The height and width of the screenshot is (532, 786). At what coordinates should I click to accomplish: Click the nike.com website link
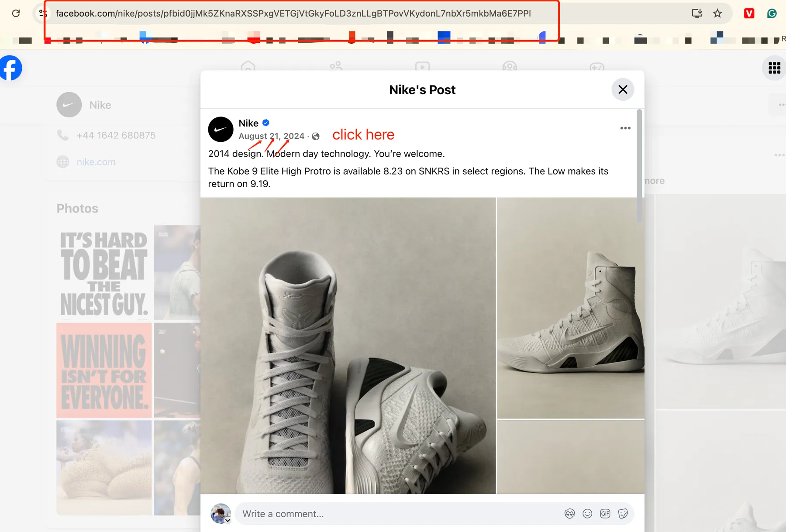pyautogui.click(x=96, y=162)
